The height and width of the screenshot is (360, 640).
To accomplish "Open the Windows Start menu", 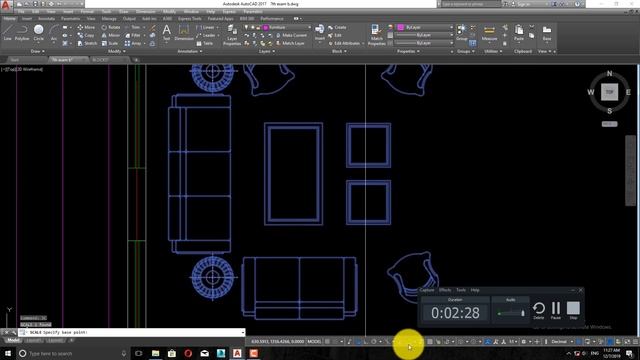I will click(x=8, y=353).
